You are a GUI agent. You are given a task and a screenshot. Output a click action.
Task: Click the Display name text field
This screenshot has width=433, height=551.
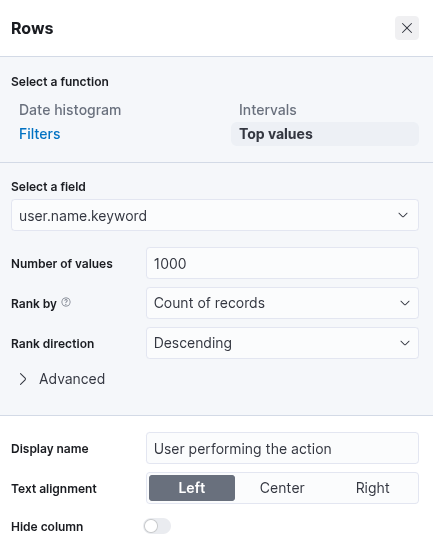[282, 448]
